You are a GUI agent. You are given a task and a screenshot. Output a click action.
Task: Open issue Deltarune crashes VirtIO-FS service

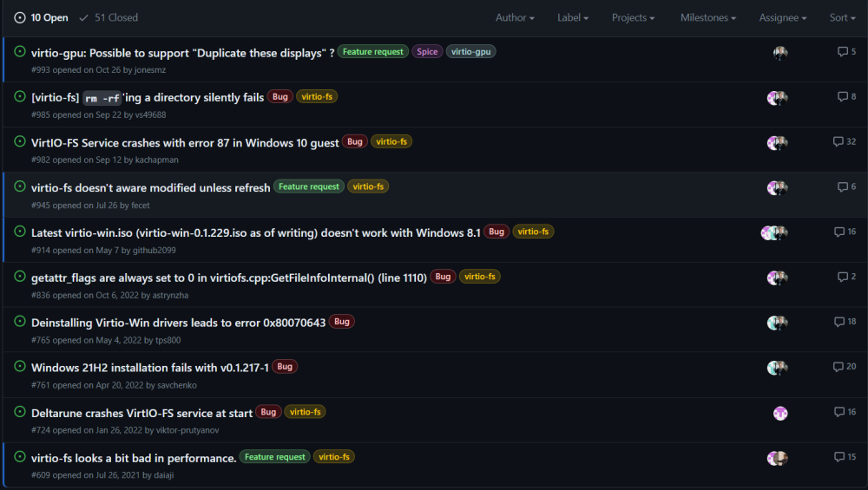(141, 413)
